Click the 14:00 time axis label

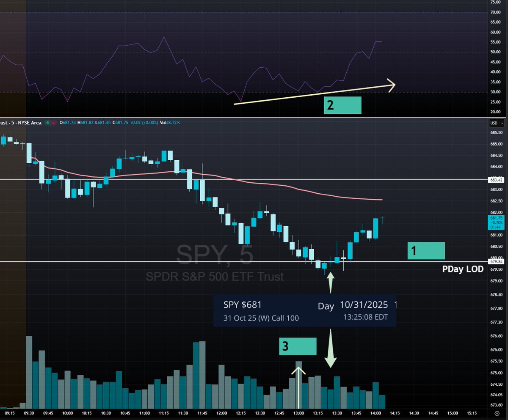tap(375, 413)
